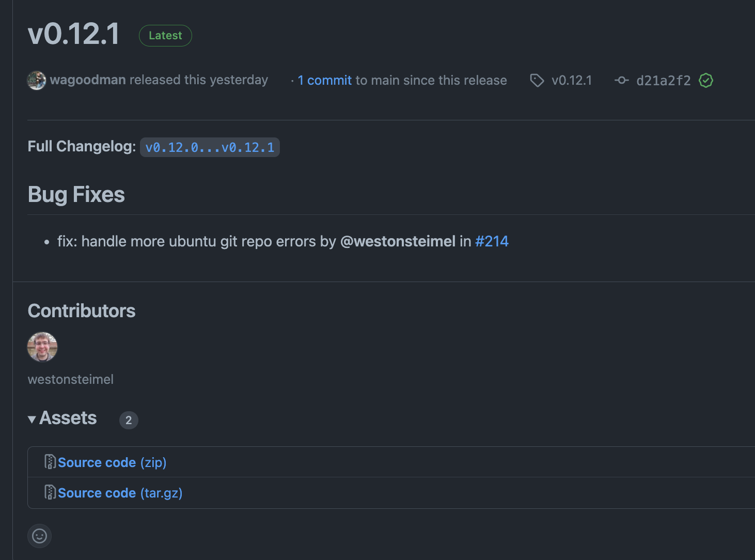
Task: Follow the 1 commit link
Action: 324,80
